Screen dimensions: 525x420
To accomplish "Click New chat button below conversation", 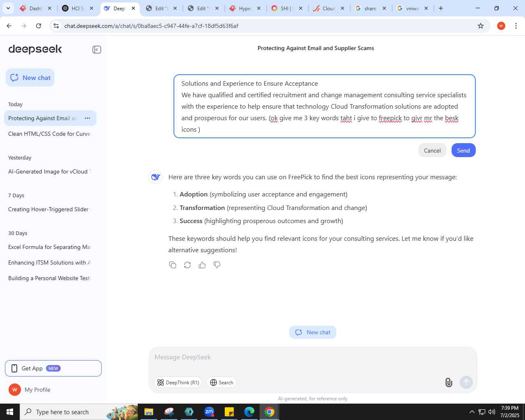I will pos(313,332).
